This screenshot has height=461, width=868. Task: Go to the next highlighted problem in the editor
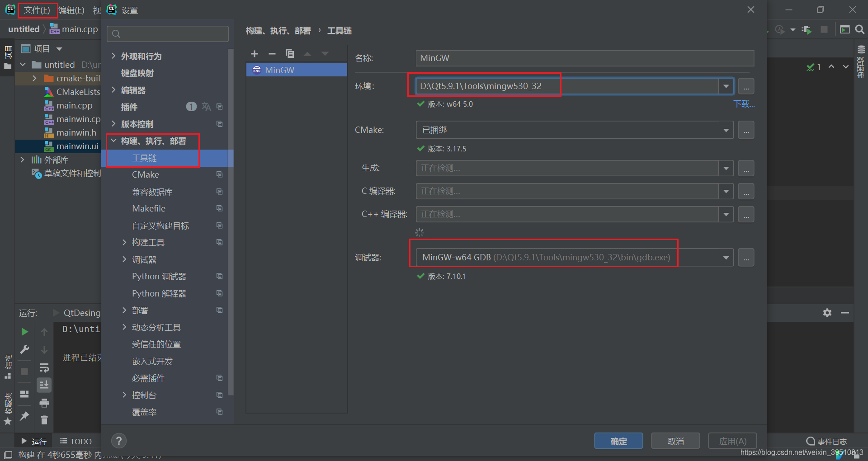845,66
